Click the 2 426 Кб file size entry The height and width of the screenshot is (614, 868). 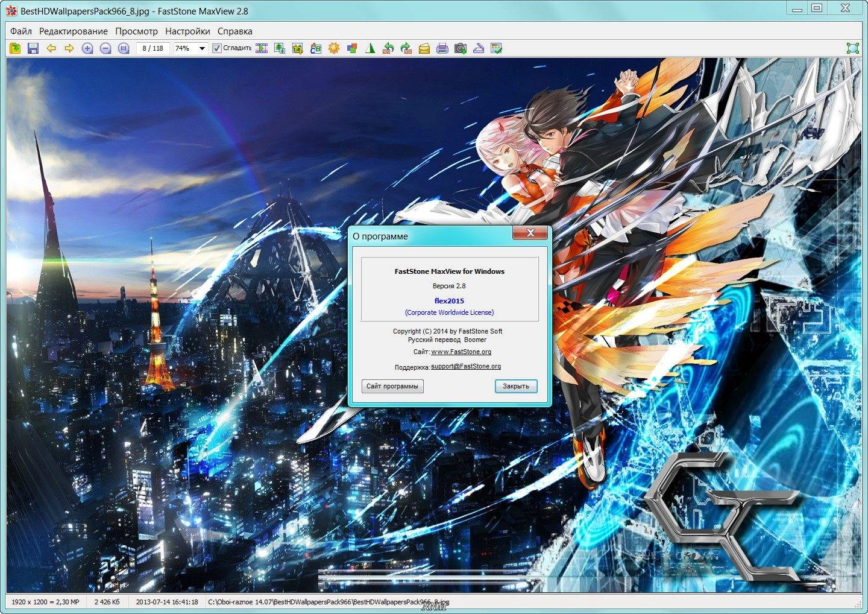pos(107,602)
